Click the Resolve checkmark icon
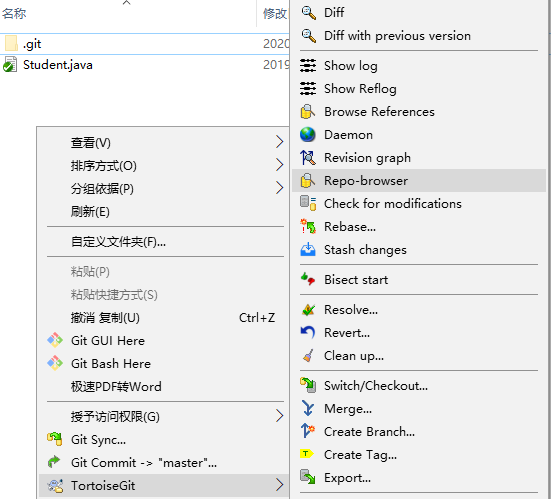The width and height of the screenshot is (551, 499). (308, 310)
